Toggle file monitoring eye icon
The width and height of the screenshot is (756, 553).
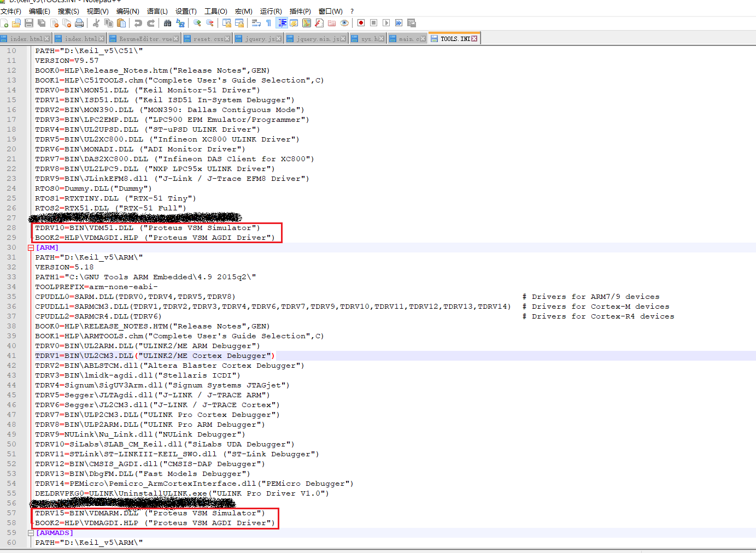[344, 23]
